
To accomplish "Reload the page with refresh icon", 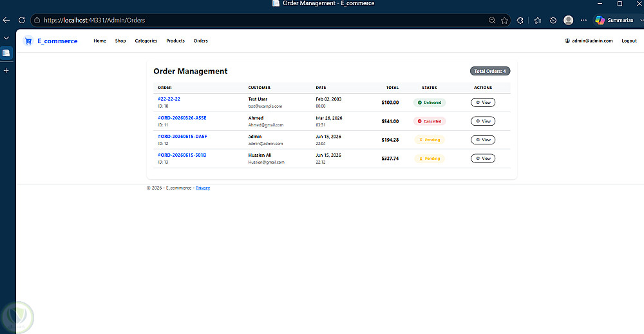I will (22, 20).
